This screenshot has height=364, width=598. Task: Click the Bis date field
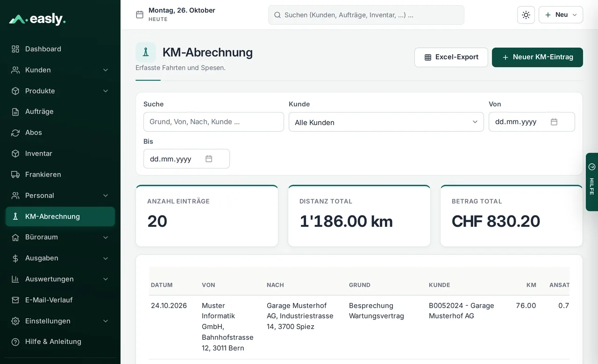186,159
